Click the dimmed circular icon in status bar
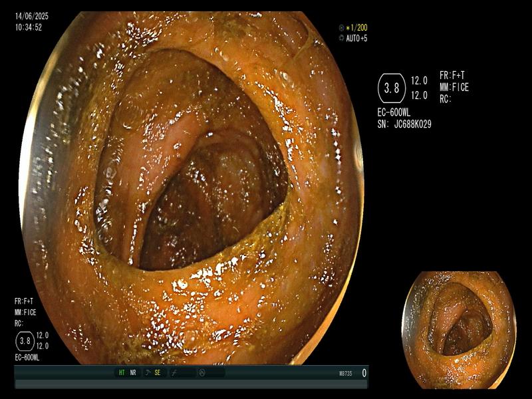This screenshot has width=532, height=399. click(x=202, y=372)
